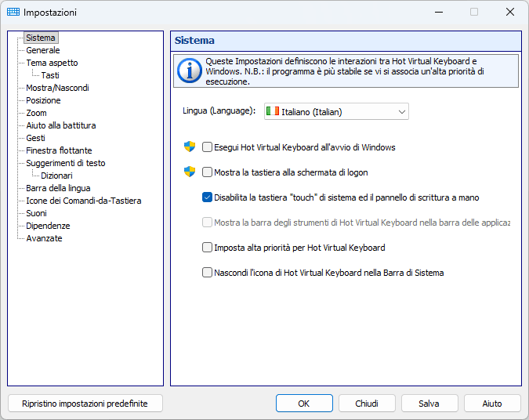Viewport: 529px width, 420px height.
Task: Enable Nascondi l'icona nella Barra di Sistema
Action: [x=207, y=272]
